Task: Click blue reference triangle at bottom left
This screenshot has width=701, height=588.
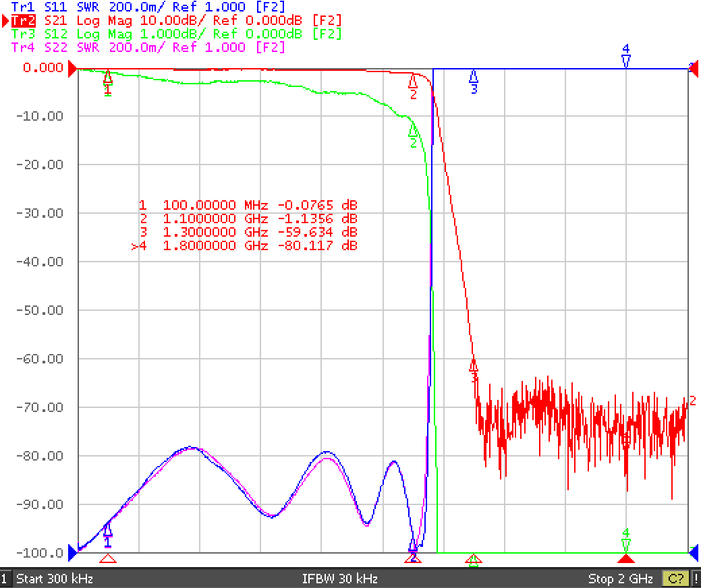Action: click(x=72, y=553)
